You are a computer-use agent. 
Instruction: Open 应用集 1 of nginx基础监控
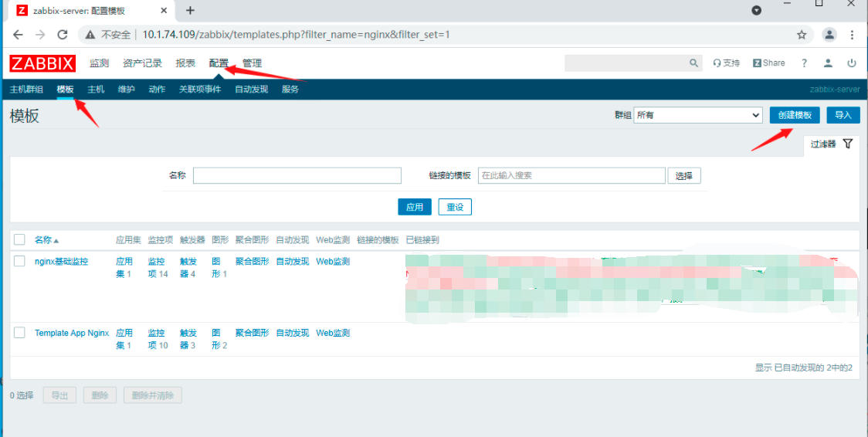[124, 267]
